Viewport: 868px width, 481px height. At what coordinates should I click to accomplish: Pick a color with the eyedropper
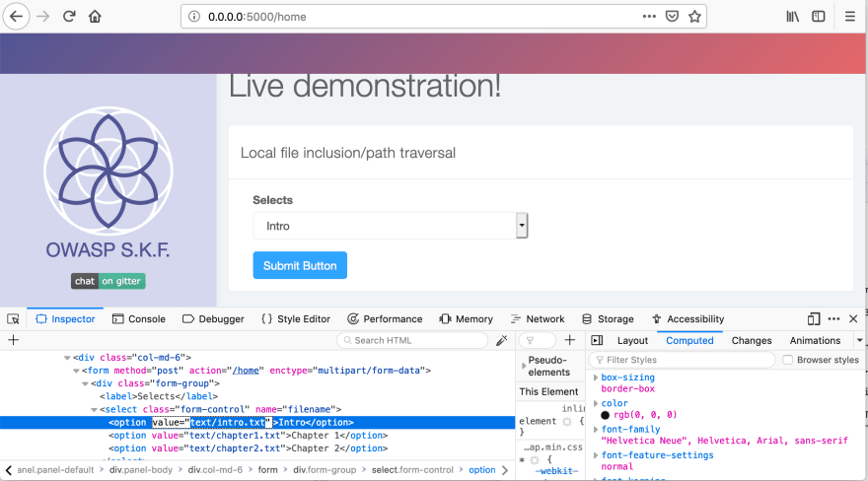click(x=501, y=341)
